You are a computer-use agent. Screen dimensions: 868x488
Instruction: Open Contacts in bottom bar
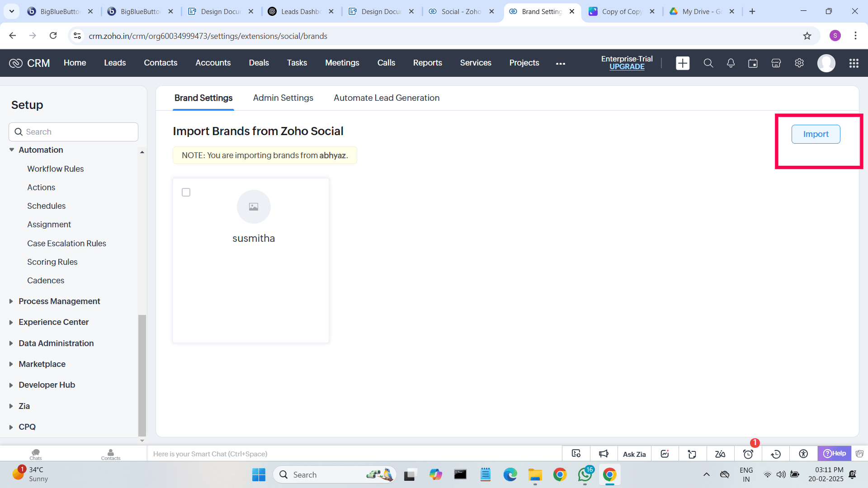[x=111, y=454]
